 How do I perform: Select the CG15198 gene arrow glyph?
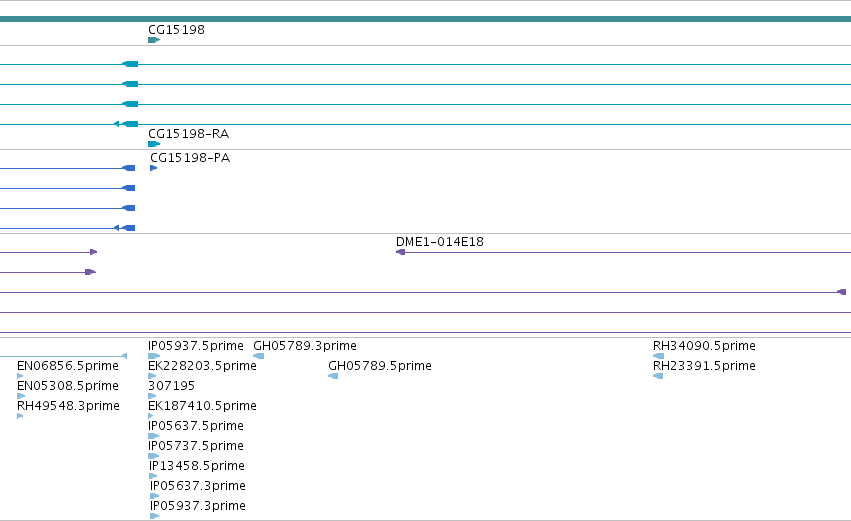coord(154,40)
